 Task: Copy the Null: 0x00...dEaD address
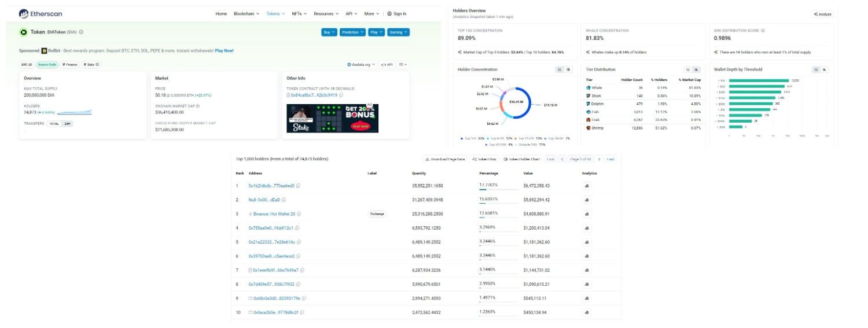tap(285, 200)
